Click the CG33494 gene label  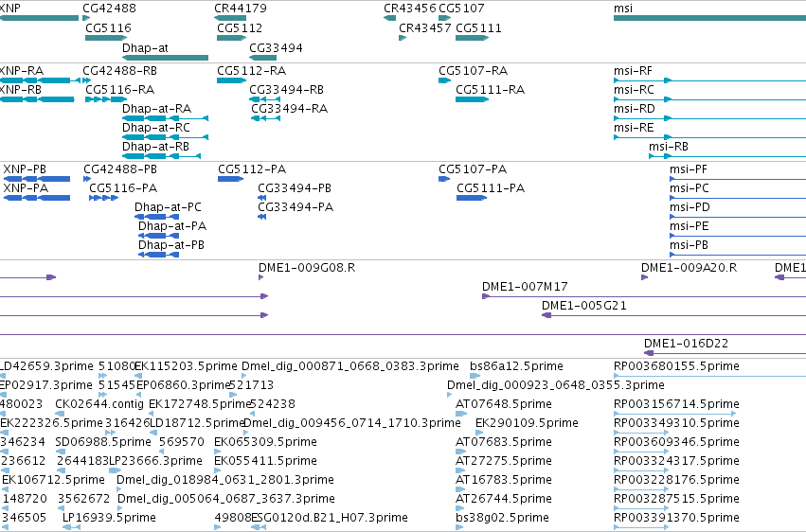coord(276,47)
